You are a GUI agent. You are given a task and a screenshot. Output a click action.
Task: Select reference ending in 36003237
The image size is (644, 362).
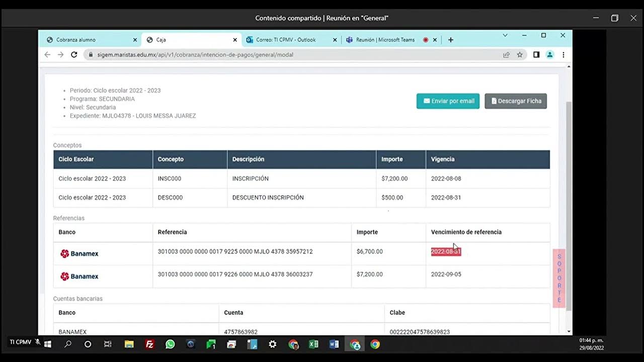tap(235, 274)
